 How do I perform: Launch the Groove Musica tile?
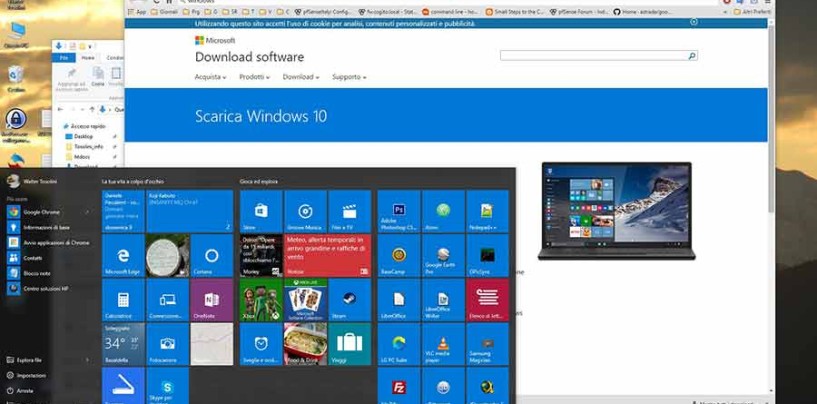pyautogui.click(x=305, y=211)
